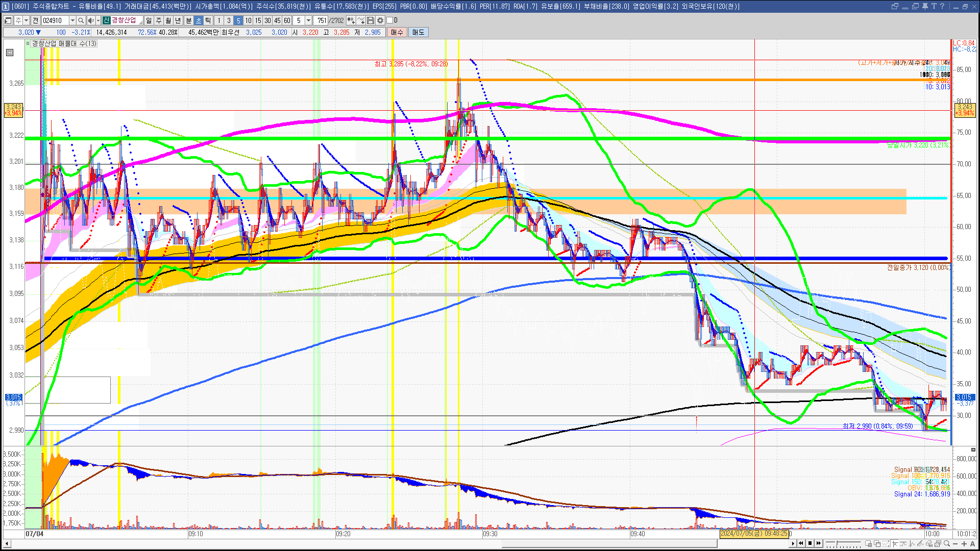
Task: Toggle the D checkbox in toolbar
Action: (390, 20)
